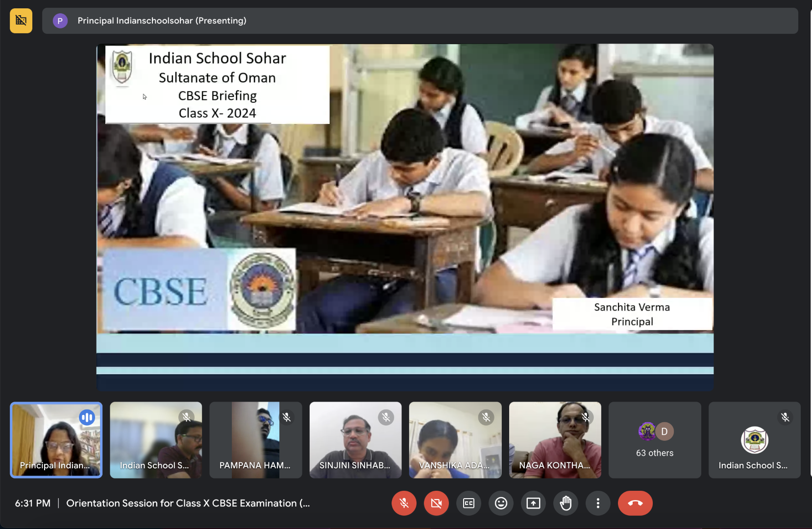Click the CBSE emblem on the slide

(x=262, y=290)
